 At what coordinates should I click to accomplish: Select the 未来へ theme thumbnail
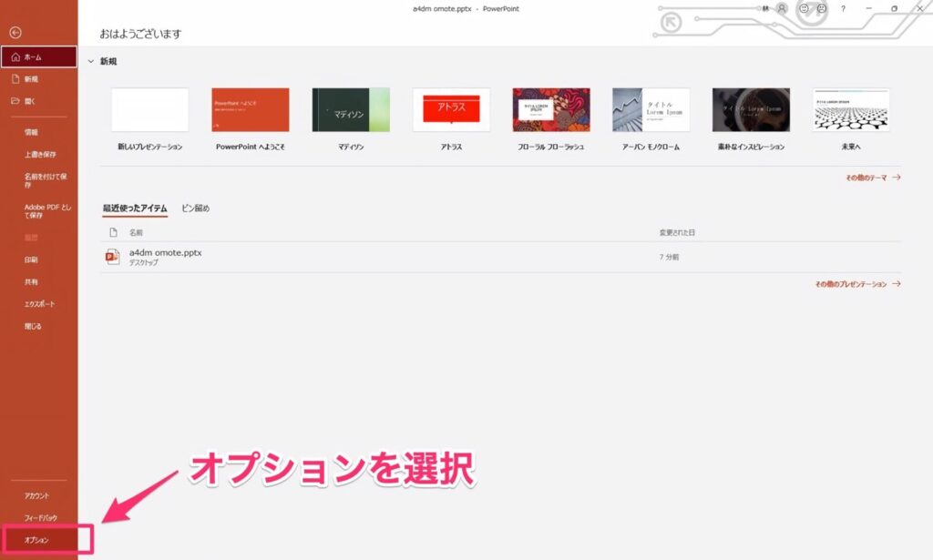[851, 110]
